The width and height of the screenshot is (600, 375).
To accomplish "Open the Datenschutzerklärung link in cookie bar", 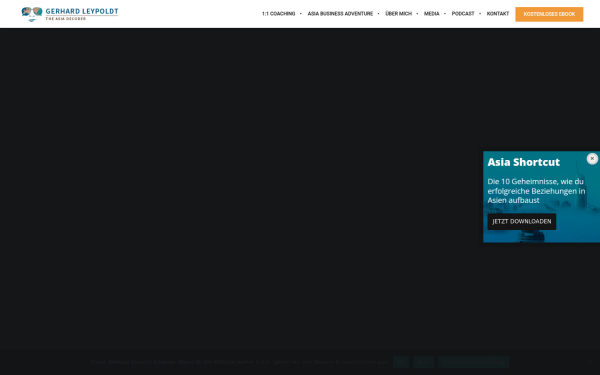I will [473, 362].
